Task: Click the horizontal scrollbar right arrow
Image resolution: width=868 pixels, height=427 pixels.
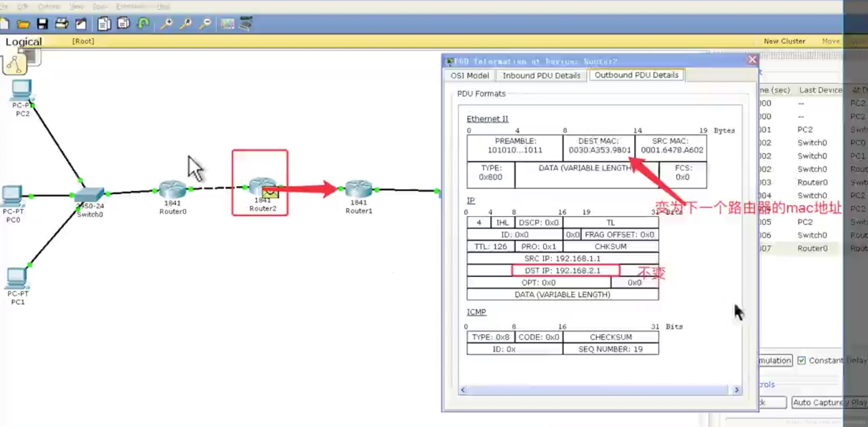Action: (x=737, y=390)
